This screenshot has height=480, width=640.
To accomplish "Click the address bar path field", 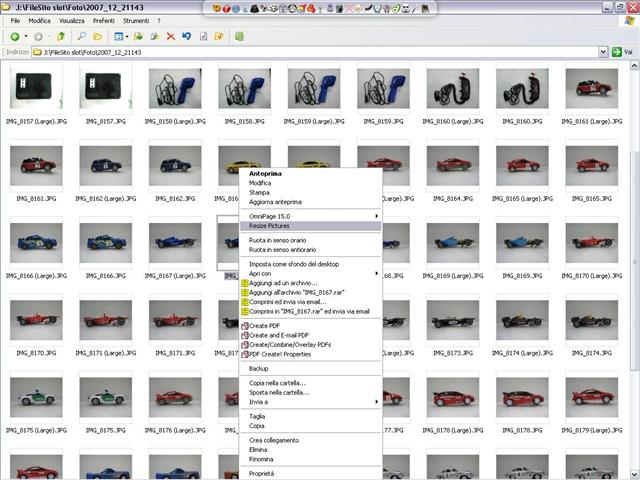I will click(x=315, y=52).
